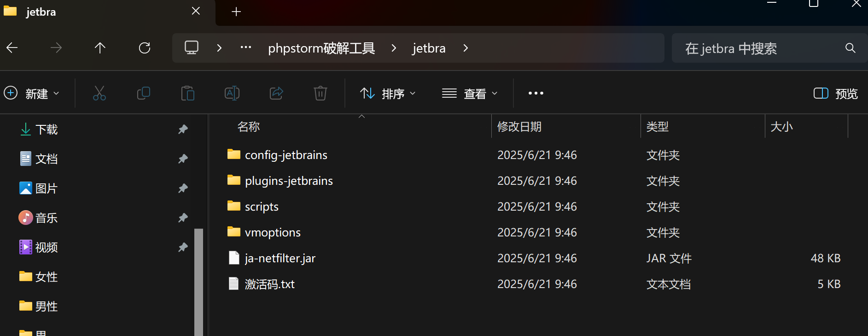Click the 文本文档 type cell
Screen dimensions: 868x336
669,284
